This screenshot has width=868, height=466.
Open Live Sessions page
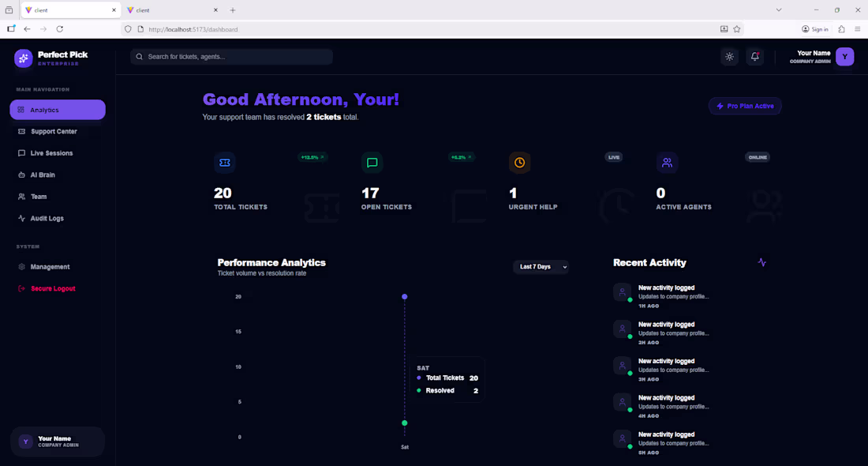point(58,153)
